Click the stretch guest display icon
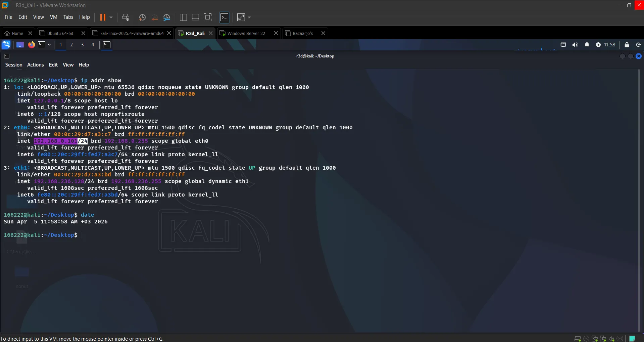Image resolution: width=644 pixels, height=342 pixels. 241,17
